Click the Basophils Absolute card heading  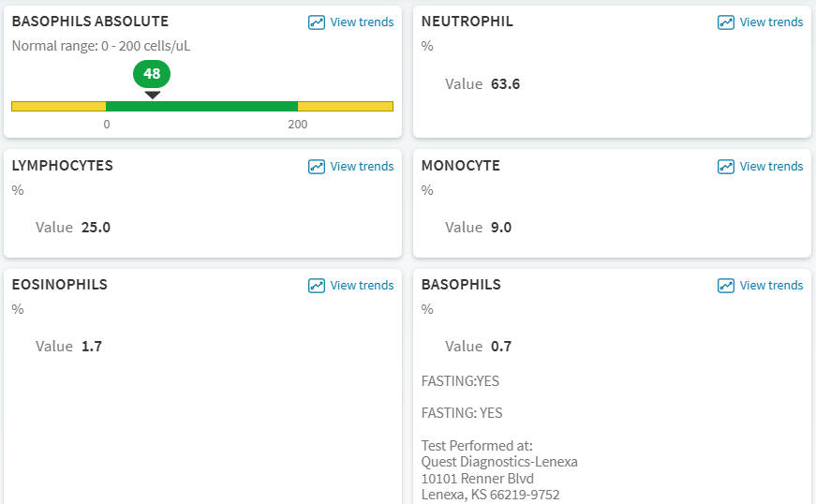90,21
